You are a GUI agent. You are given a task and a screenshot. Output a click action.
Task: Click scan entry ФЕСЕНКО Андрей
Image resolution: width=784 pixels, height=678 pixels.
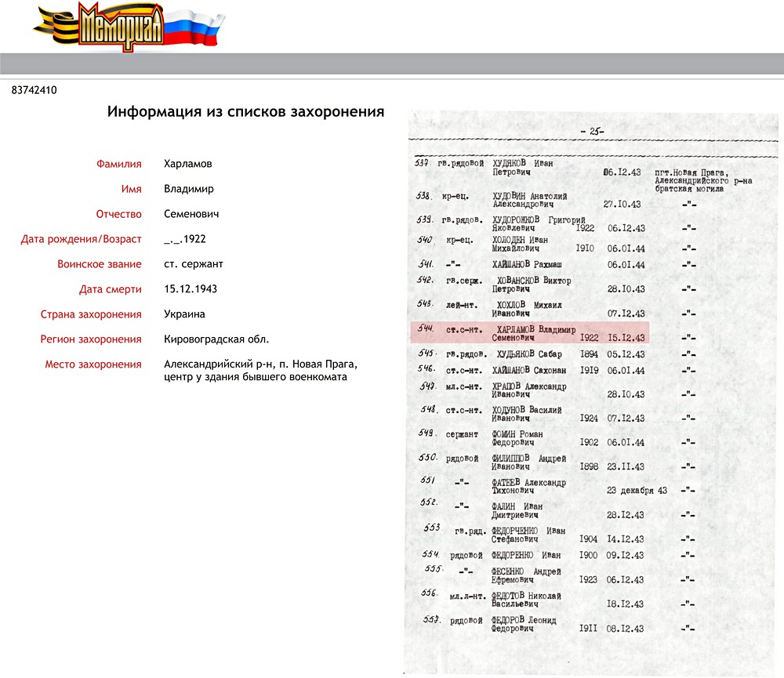526,575
